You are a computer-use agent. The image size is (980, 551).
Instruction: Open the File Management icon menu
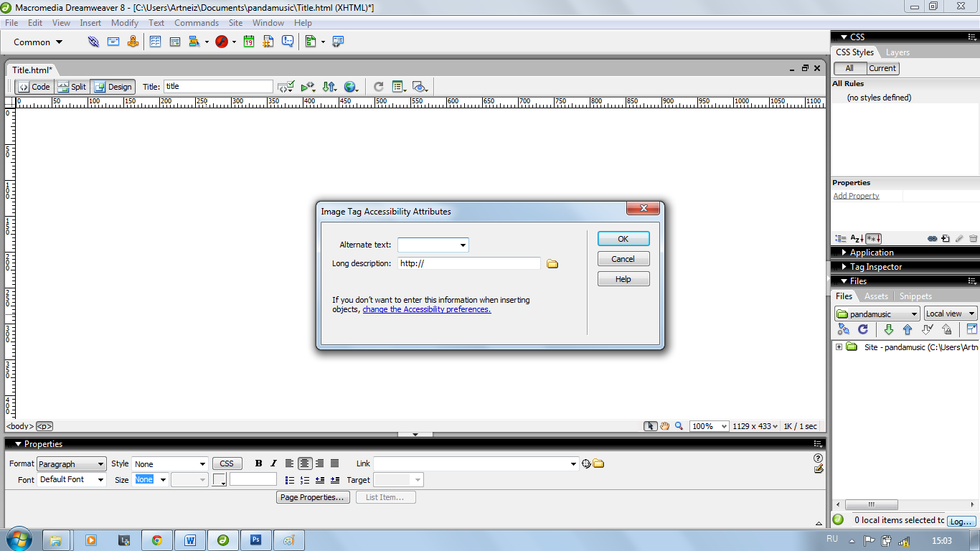point(329,87)
